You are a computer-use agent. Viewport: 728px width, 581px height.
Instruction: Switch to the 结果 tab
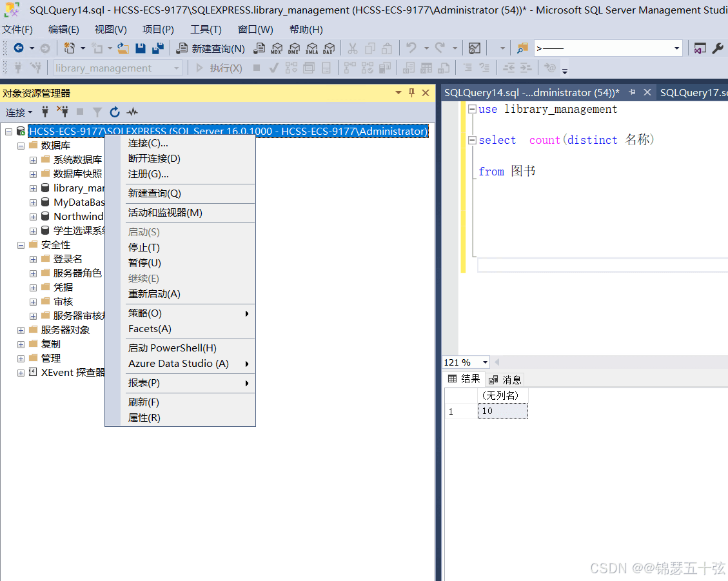[464, 379]
